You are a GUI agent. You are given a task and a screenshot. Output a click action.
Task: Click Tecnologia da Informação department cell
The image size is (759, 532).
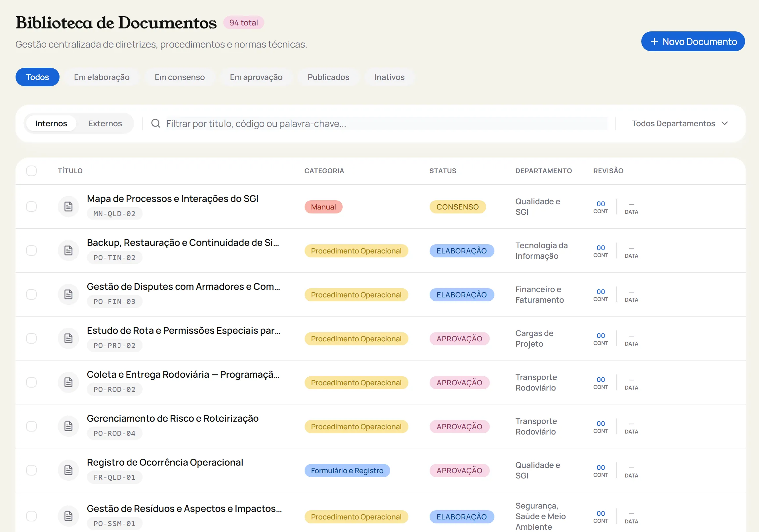click(x=541, y=250)
